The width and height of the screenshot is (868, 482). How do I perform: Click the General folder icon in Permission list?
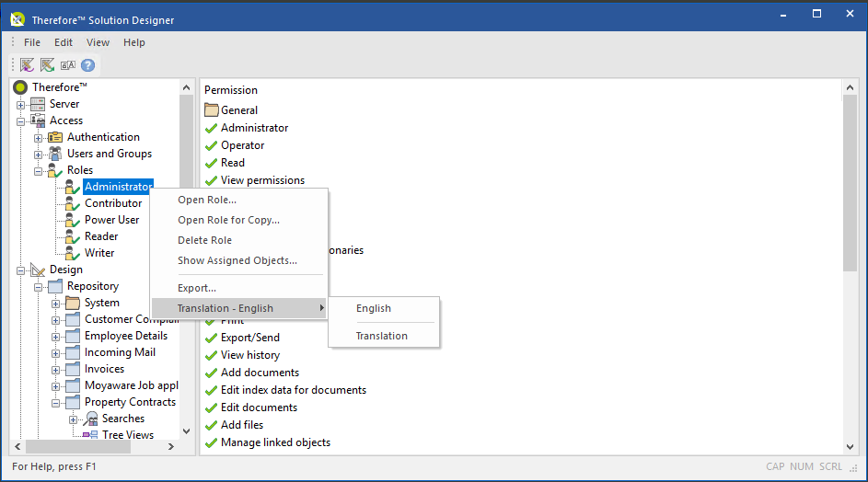click(x=211, y=109)
